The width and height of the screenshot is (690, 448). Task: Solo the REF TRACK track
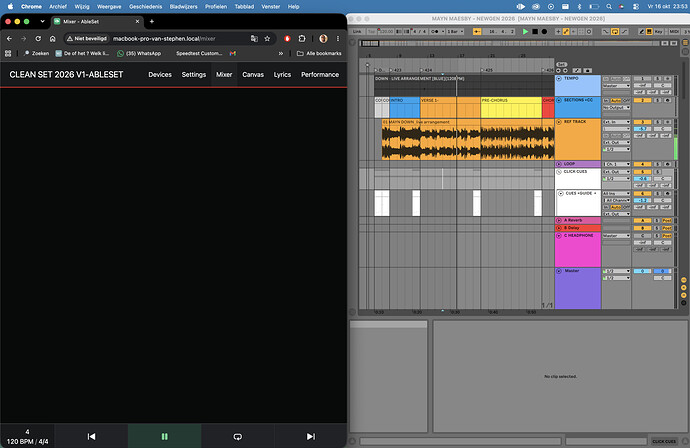(x=657, y=122)
